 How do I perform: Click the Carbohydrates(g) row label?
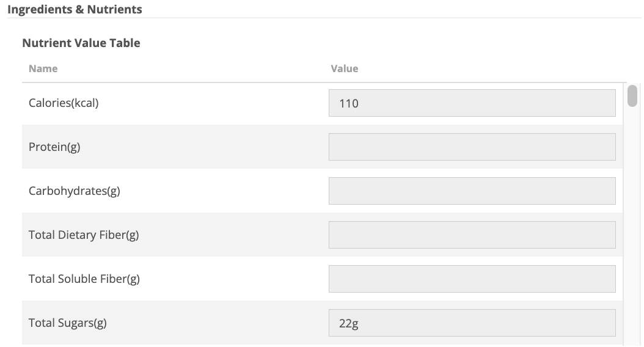(75, 191)
